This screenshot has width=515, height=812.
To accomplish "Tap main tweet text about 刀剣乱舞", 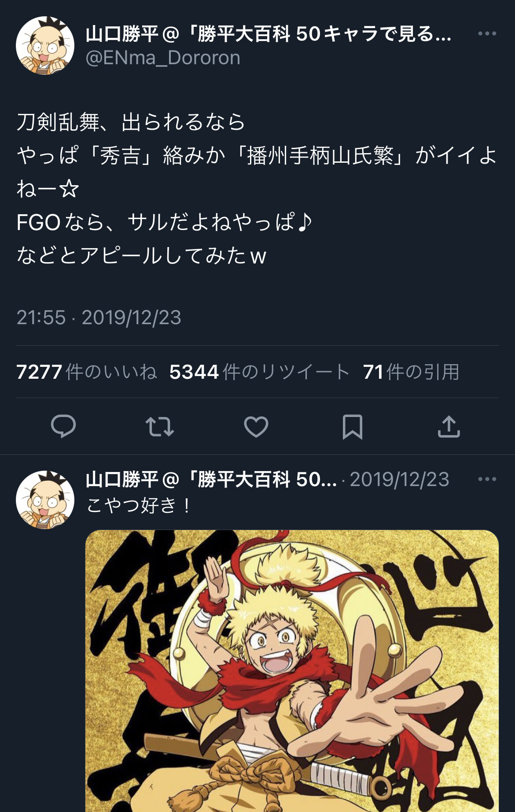I will pos(257,189).
